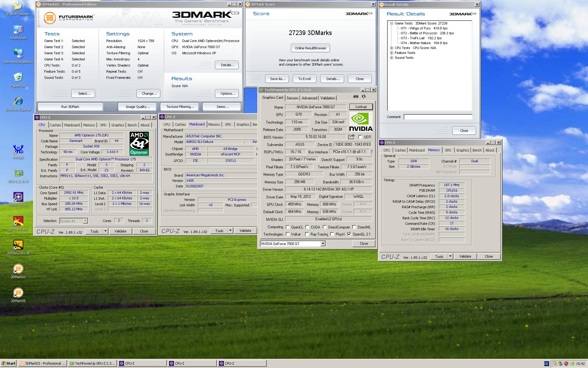Expand the Sound Tests tree node

pos(391,58)
